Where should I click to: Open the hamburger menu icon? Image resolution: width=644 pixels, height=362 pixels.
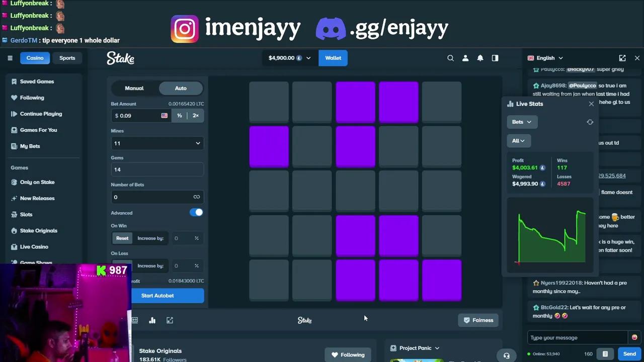tap(10, 58)
